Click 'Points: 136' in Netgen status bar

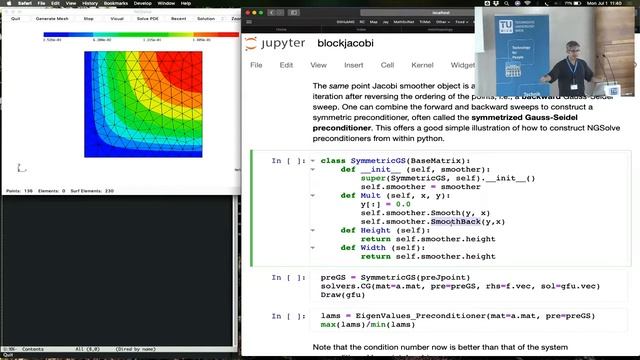coord(19,191)
